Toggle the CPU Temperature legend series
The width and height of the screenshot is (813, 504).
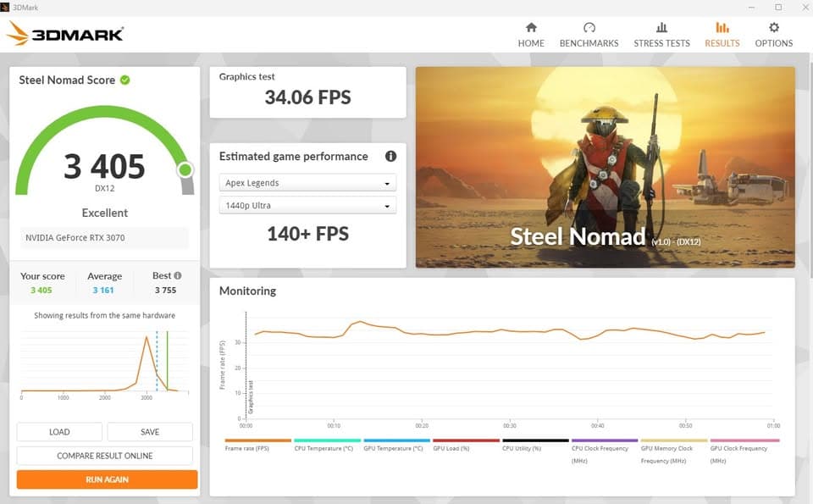327,445
